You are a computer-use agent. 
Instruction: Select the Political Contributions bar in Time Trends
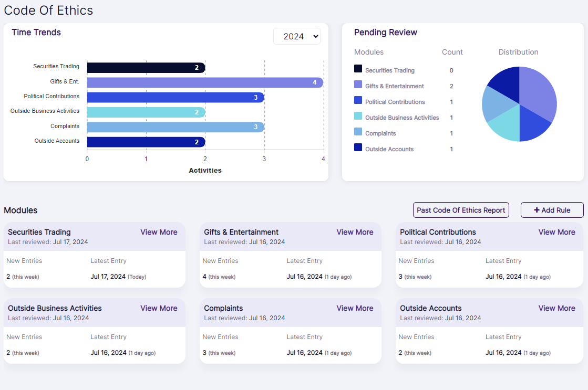click(175, 98)
